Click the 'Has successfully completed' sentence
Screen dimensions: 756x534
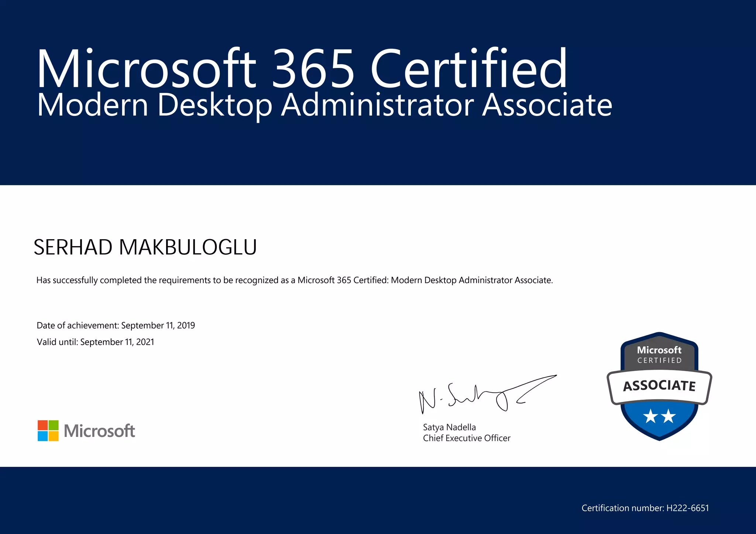click(294, 280)
